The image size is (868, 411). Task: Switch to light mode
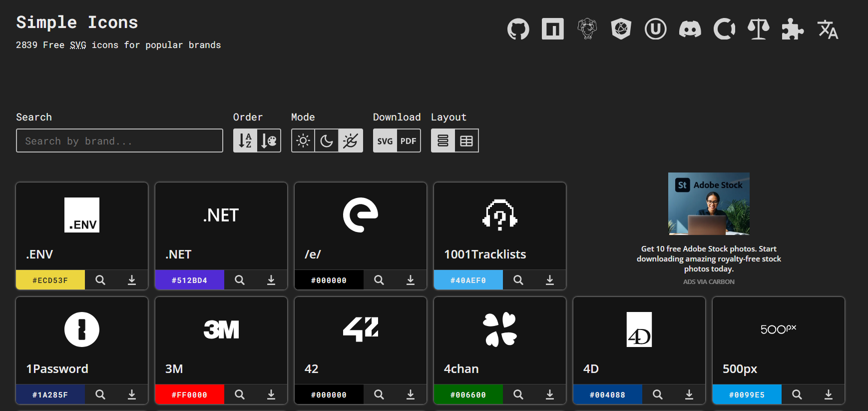tap(303, 140)
